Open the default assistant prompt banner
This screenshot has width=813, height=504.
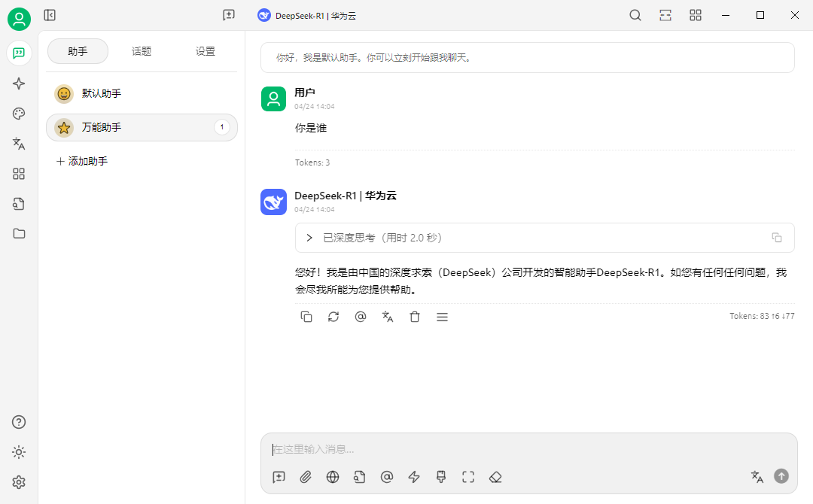527,57
